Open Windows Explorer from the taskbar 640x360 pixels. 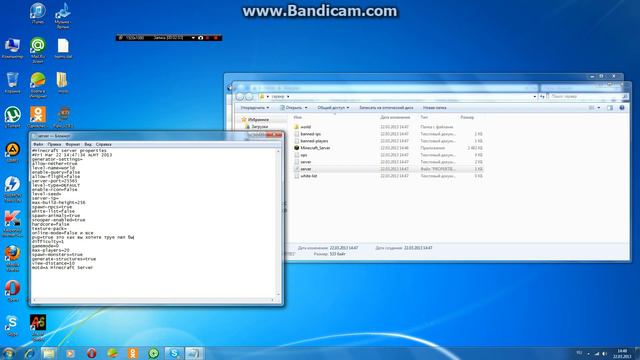(49, 353)
